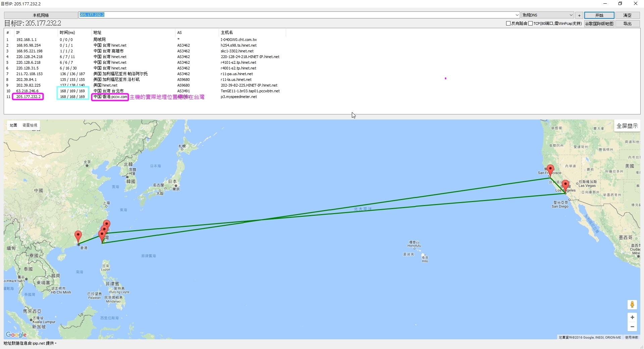Screen dimensions: 644x349
Task: Open the Google logo link on map
Action: [x=16, y=335]
